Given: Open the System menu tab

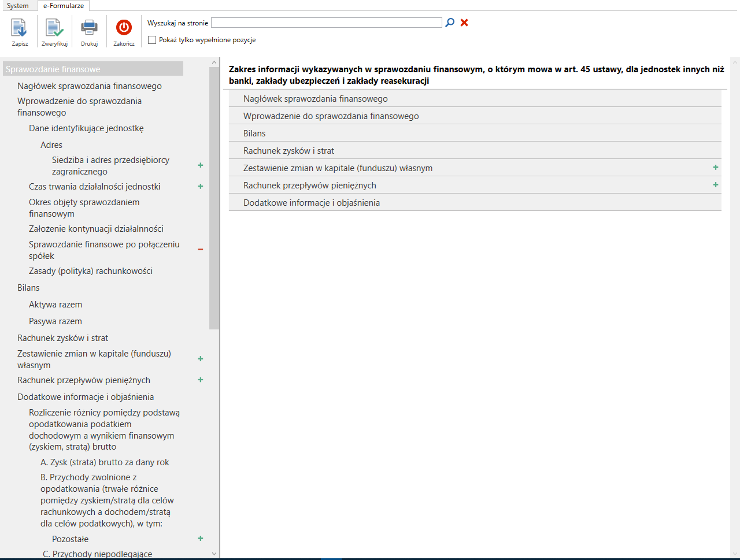Looking at the screenshot, I should (18, 5).
